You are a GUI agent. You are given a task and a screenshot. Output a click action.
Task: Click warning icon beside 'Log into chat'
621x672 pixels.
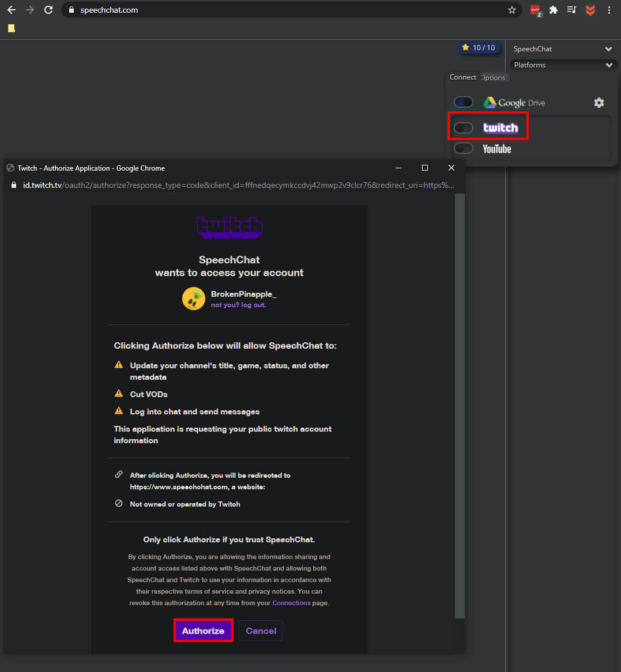tap(119, 411)
